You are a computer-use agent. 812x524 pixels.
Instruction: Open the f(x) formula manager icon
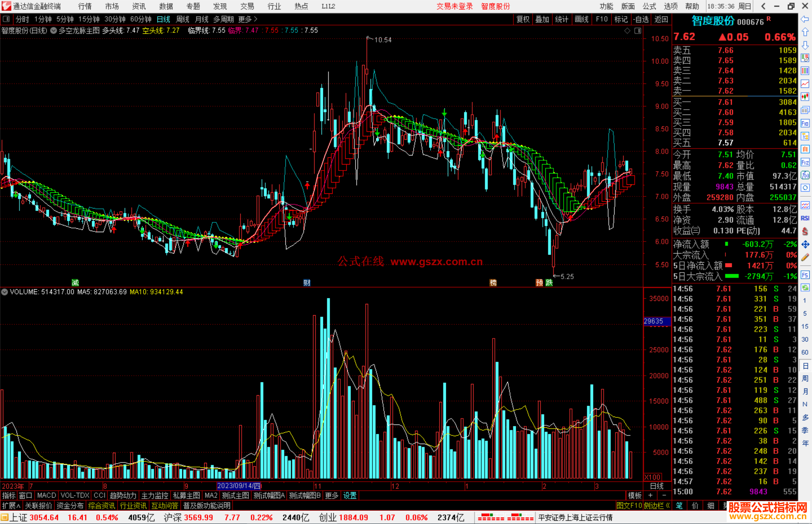[x=805, y=175]
